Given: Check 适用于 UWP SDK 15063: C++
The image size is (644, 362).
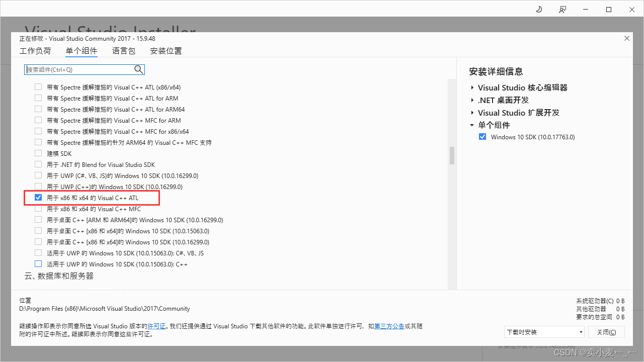Looking at the screenshot, I should (x=38, y=264).
